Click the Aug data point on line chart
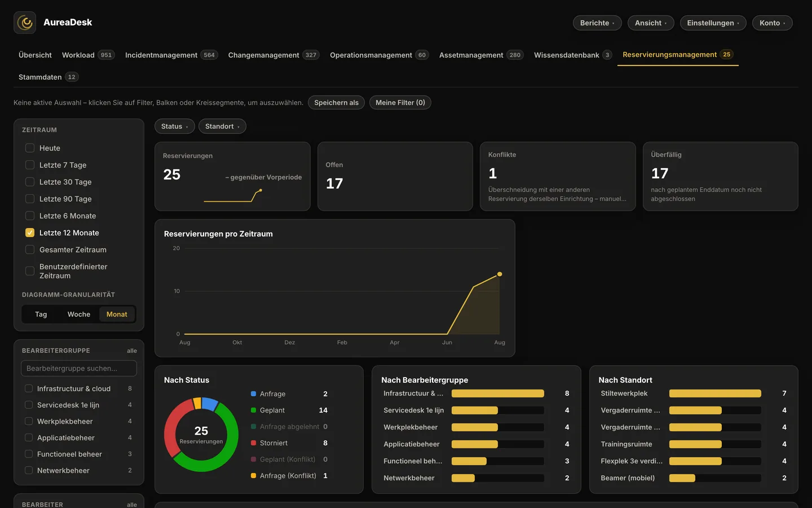This screenshot has width=812, height=508. coord(500,274)
